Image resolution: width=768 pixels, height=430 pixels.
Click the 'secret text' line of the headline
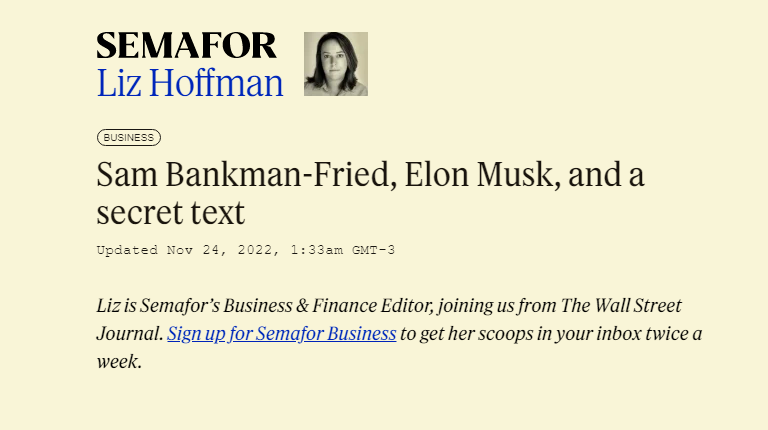170,212
